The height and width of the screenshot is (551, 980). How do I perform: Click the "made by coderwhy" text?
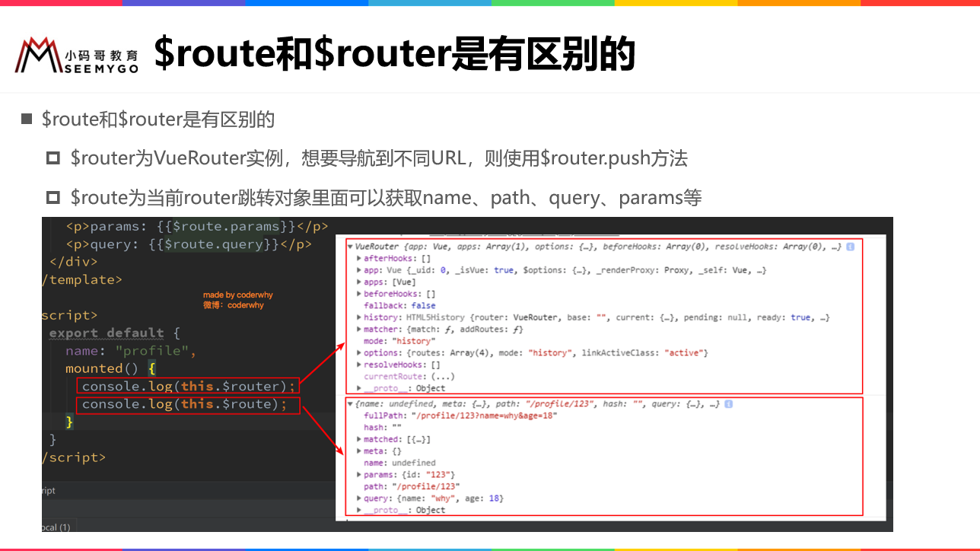coord(237,295)
